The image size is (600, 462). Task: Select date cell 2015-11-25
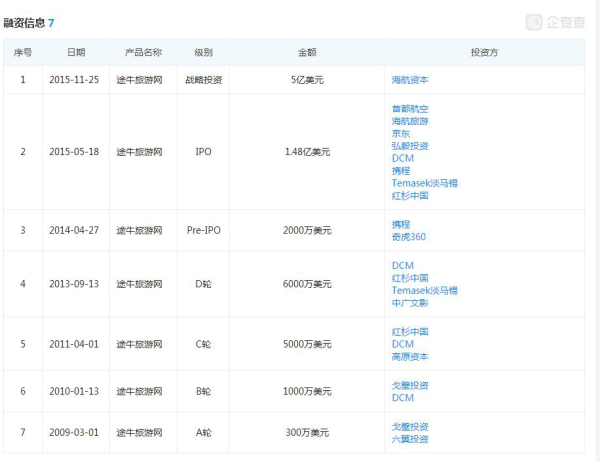pyautogui.click(x=74, y=80)
